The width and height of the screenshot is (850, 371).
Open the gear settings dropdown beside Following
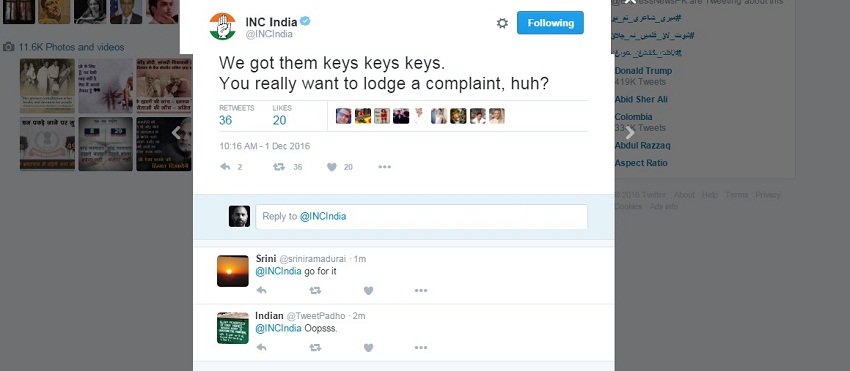click(x=503, y=23)
